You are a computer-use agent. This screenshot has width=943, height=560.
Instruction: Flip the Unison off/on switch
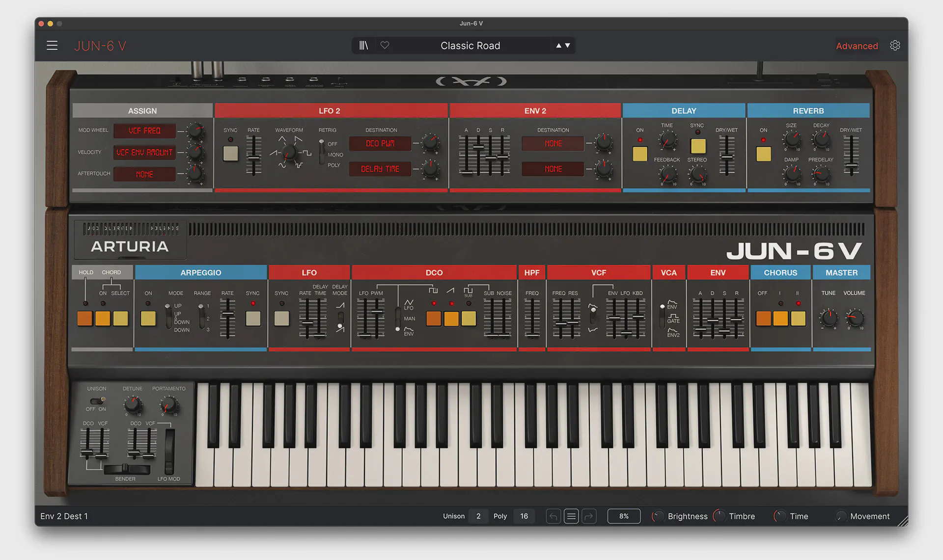click(98, 400)
